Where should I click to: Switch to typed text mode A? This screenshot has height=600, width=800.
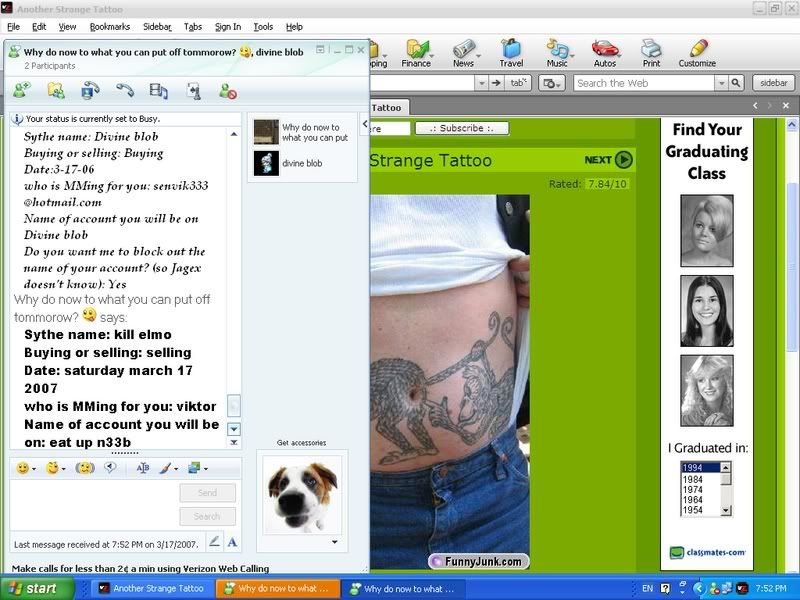[232, 542]
